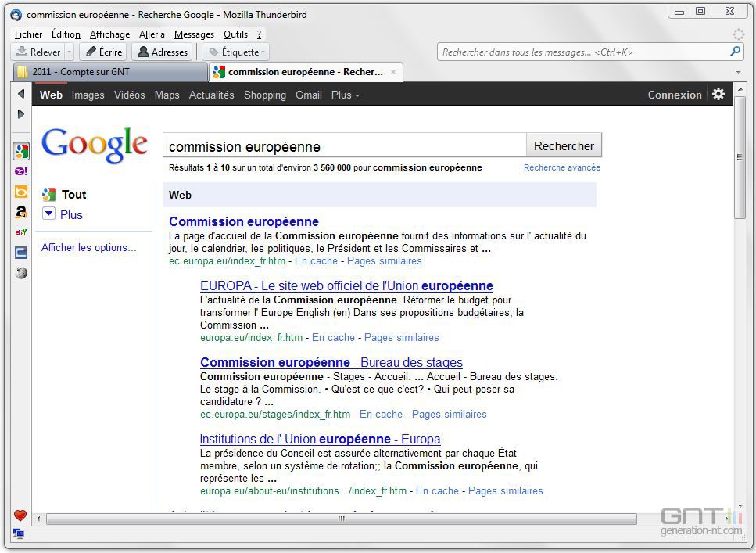Open the Fichier menu
756x553 pixels.
(28, 34)
